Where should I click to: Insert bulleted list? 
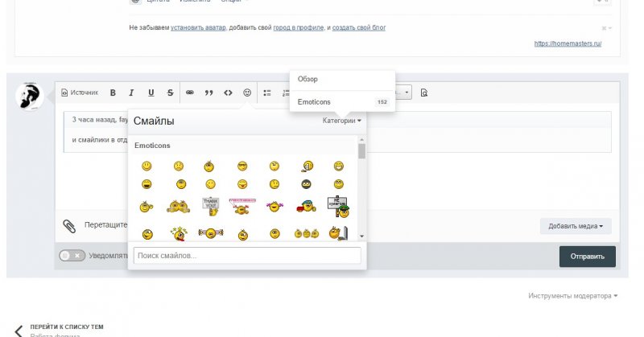tap(267, 92)
